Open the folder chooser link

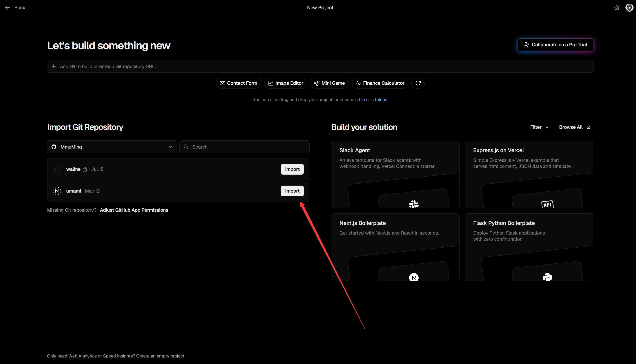[x=380, y=100]
